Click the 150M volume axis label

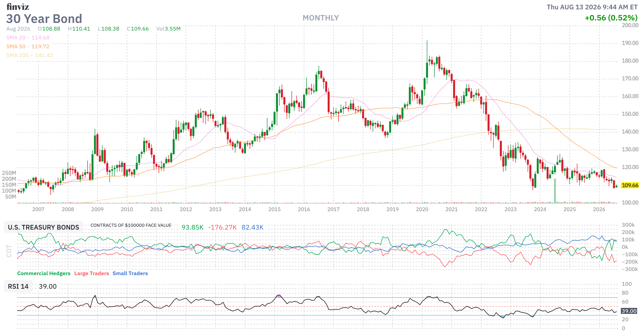pos(9,185)
